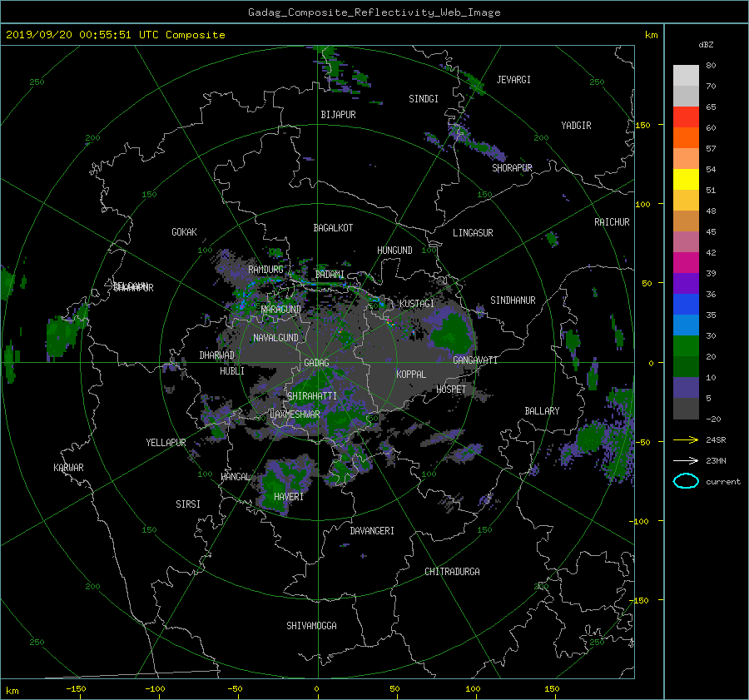The image size is (749, 700).
Task: Click the bottom axis tick label -150
Action: pos(76,689)
